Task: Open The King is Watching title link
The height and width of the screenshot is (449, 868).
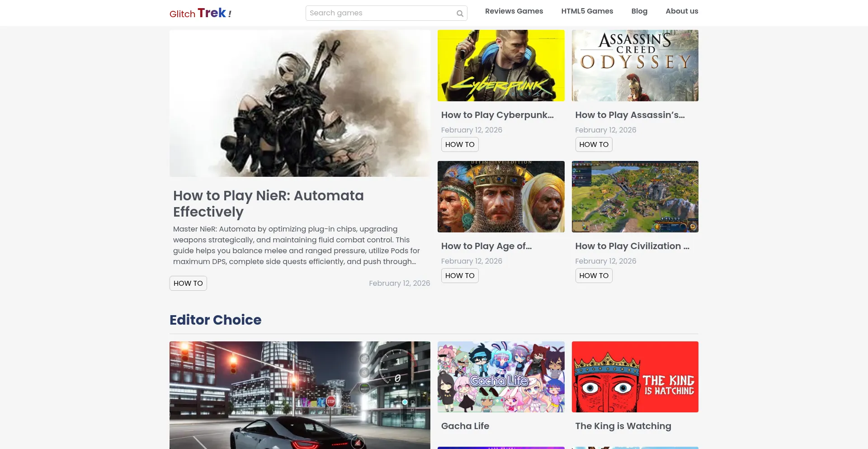Action: point(623,426)
